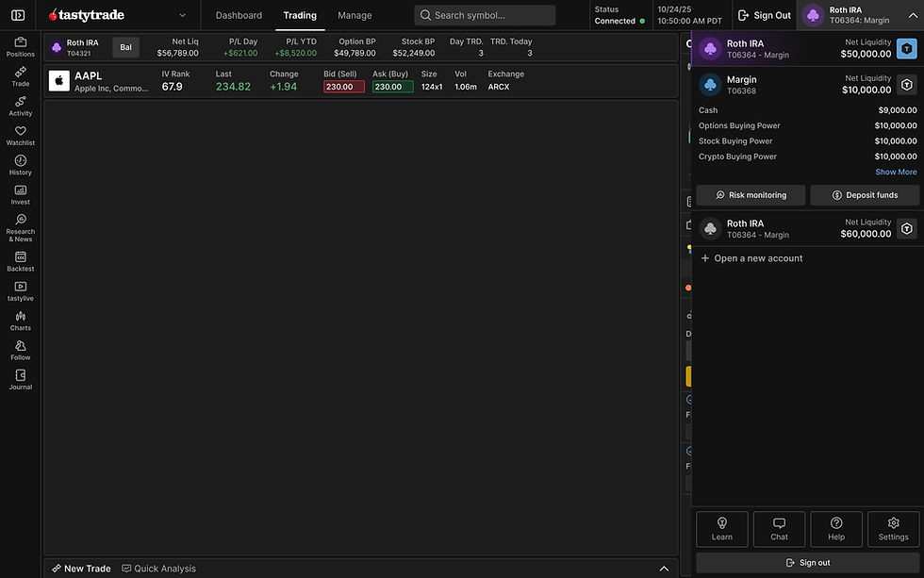Expand the Show More balances link

[x=896, y=172]
